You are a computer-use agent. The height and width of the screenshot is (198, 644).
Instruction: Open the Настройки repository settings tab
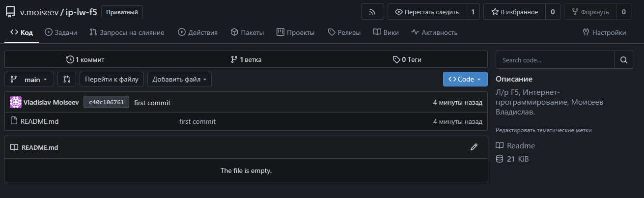click(604, 32)
